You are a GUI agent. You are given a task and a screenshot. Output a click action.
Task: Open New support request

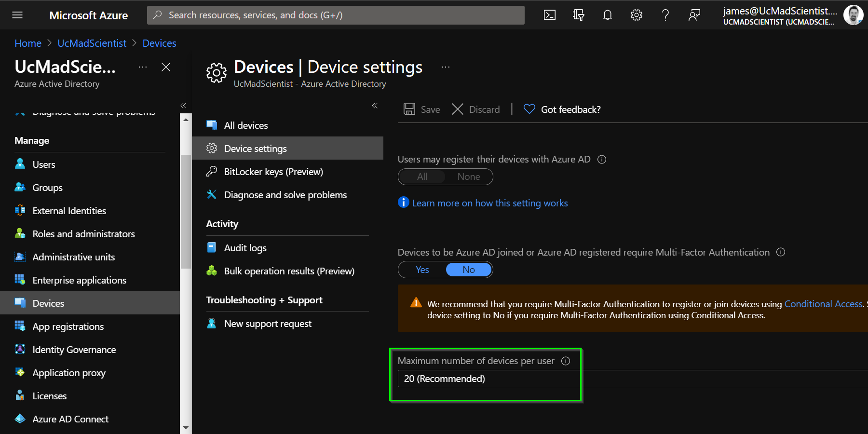[x=287, y=323]
